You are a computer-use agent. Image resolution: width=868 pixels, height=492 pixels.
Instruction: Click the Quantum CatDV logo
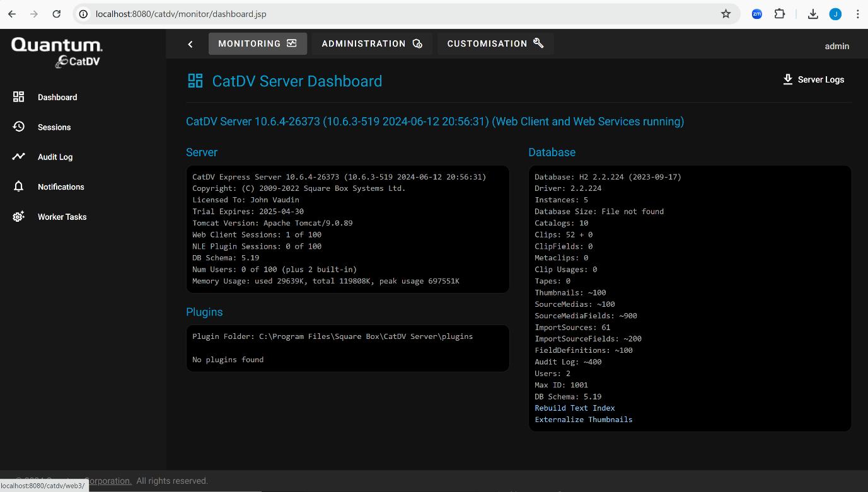pos(57,52)
